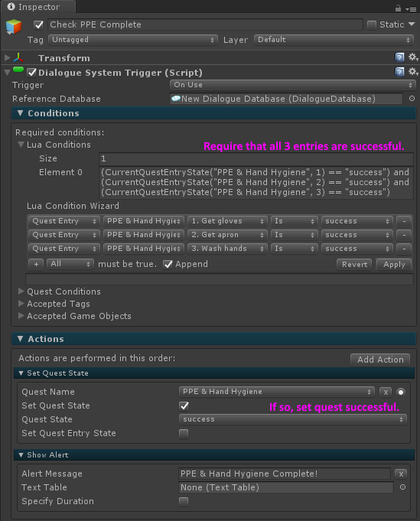Click the Reference Database object picker circle
The width and height of the screenshot is (420, 521).
coord(412,99)
